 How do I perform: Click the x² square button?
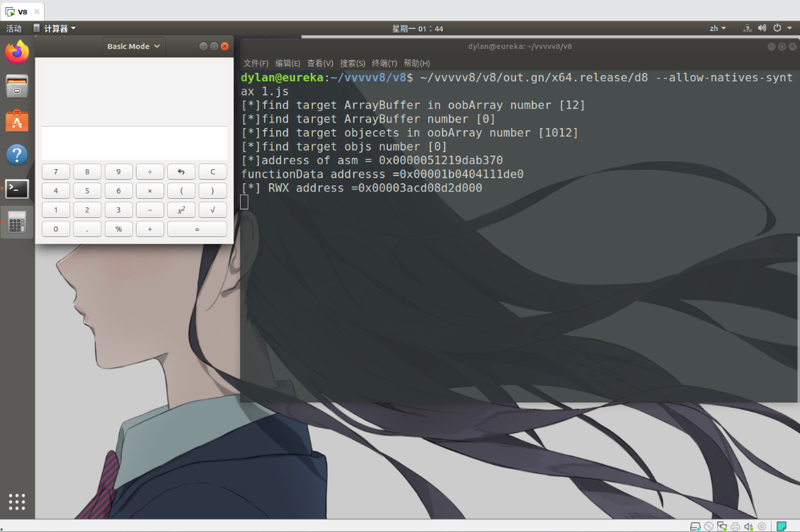point(181,210)
